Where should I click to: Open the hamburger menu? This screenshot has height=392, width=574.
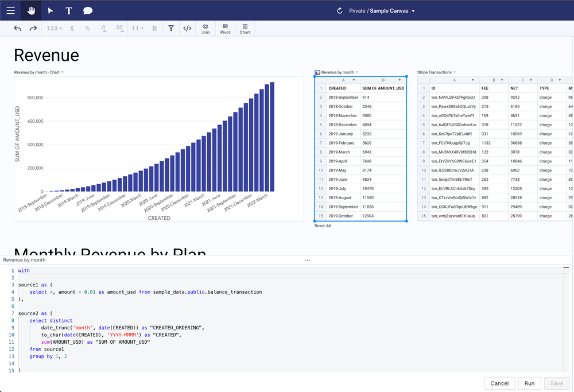tap(10, 10)
